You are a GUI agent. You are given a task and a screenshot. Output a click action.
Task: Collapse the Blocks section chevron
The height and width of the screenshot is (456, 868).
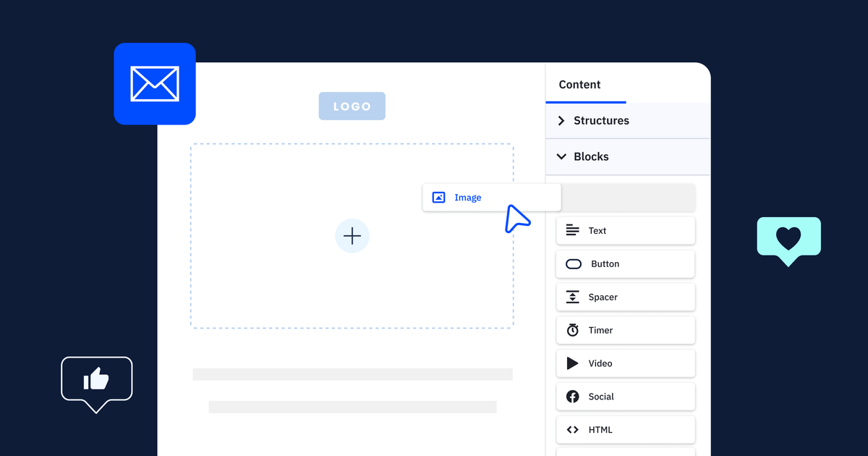[561, 156]
